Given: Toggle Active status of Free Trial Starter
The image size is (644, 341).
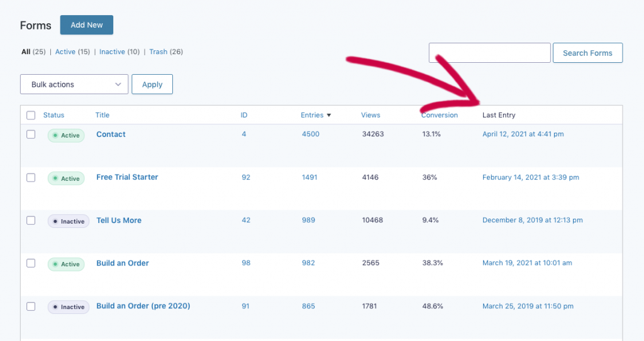Looking at the screenshot, I should click(66, 178).
